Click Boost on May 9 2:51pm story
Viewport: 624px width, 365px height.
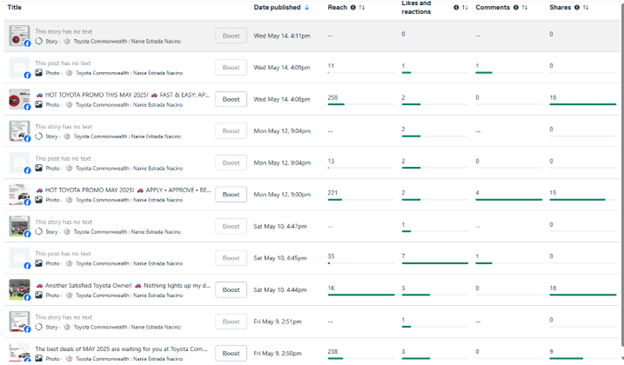click(231, 322)
